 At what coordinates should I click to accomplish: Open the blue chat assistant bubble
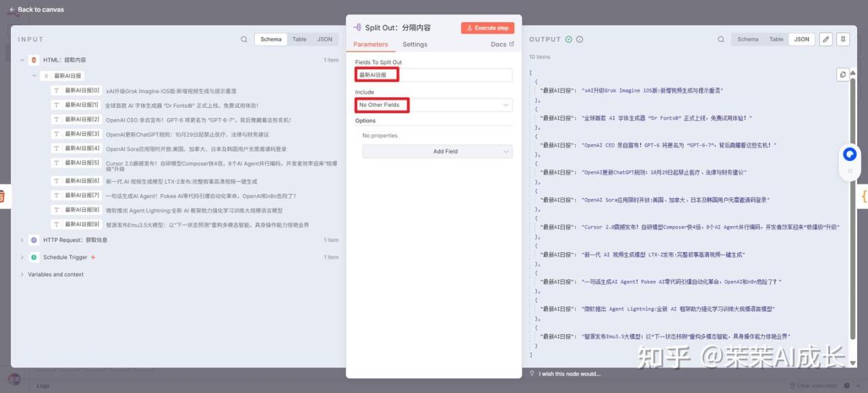849,155
